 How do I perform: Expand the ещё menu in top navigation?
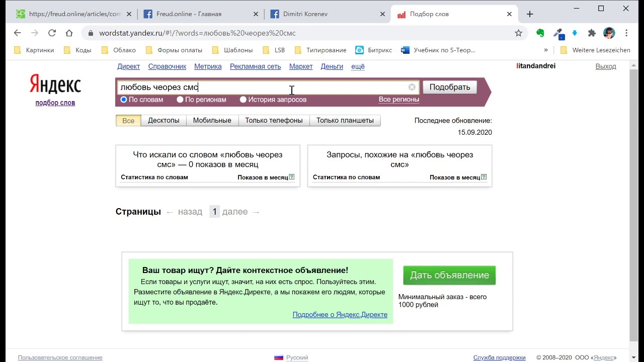tap(358, 66)
